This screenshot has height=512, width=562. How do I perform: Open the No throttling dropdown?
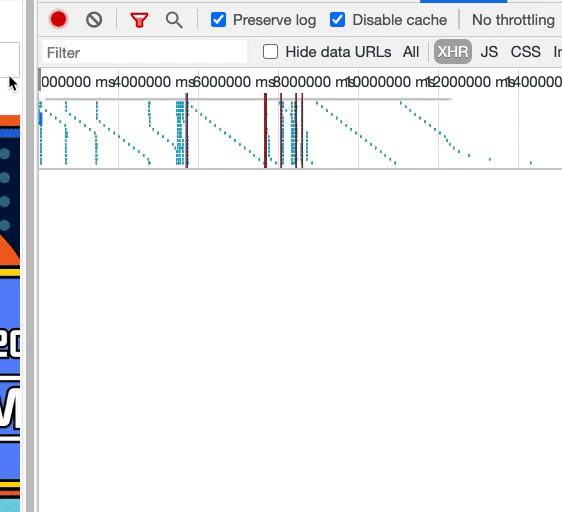pyautogui.click(x=513, y=20)
